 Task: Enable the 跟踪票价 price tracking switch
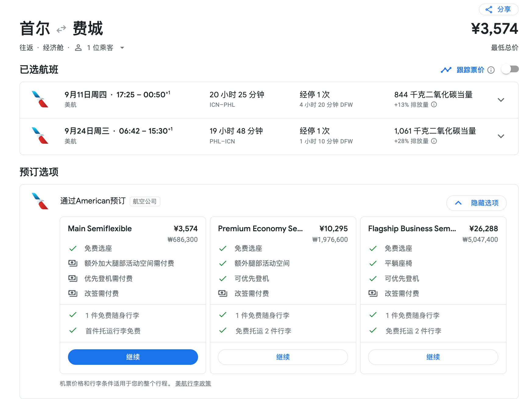coord(510,69)
